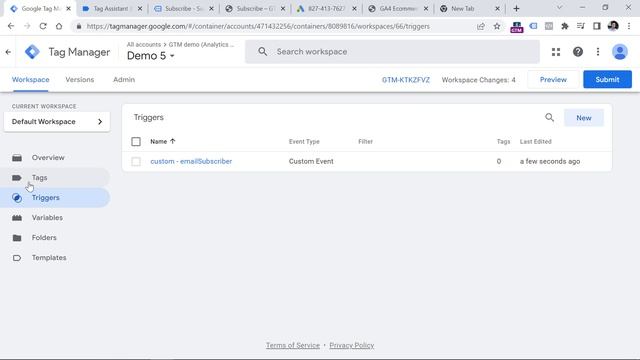
Task: Open the Privacy Policy link
Action: click(x=352, y=345)
